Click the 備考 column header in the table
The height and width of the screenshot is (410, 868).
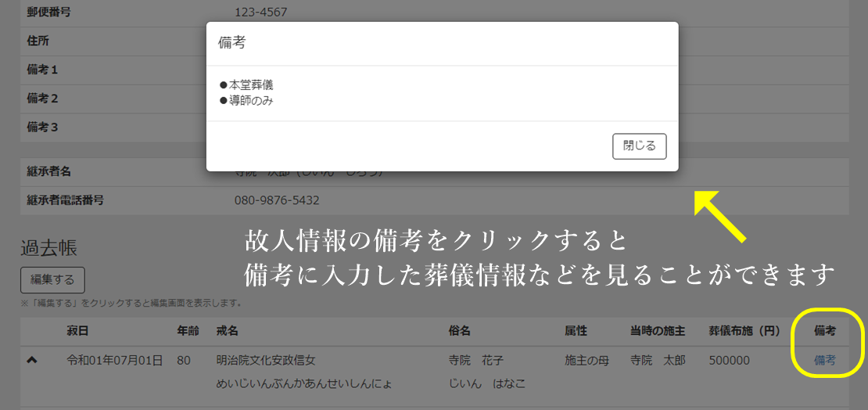click(x=825, y=331)
